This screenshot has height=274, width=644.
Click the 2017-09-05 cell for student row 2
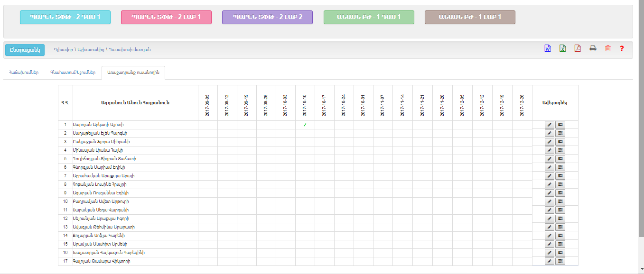tap(207, 133)
